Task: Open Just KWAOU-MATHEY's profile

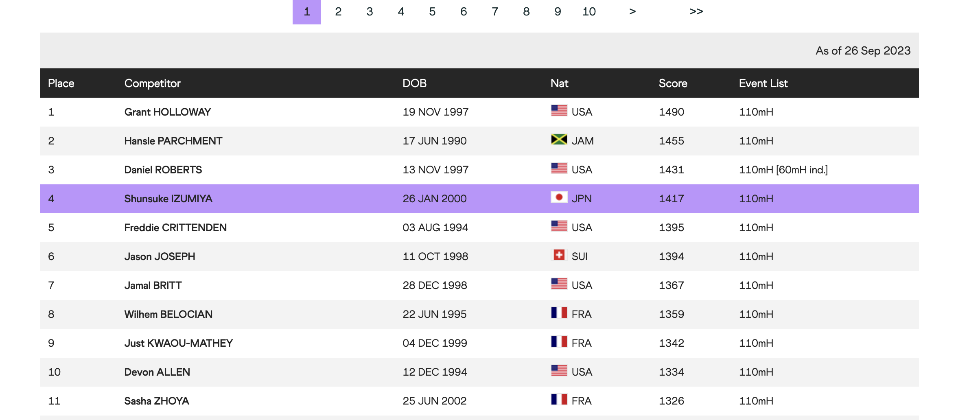Action: [179, 343]
